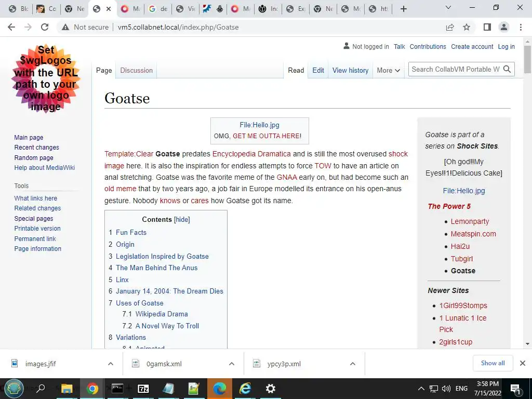This screenshot has height=399, width=532.
Task: Jump to Fun Facts section
Action: (131, 232)
